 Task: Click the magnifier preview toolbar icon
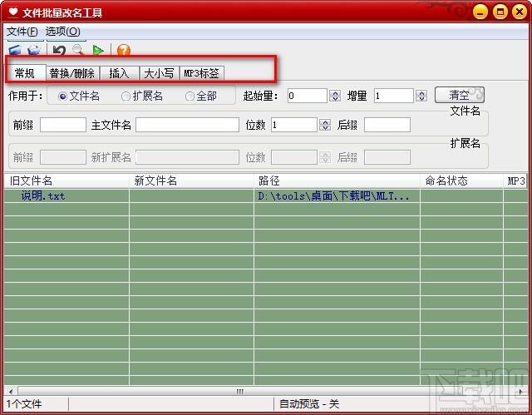[78, 52]
